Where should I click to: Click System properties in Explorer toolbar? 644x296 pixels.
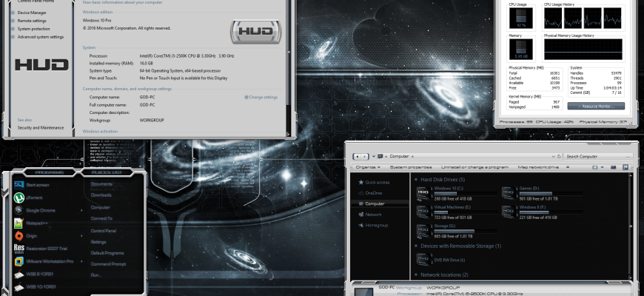click(411, 167)
